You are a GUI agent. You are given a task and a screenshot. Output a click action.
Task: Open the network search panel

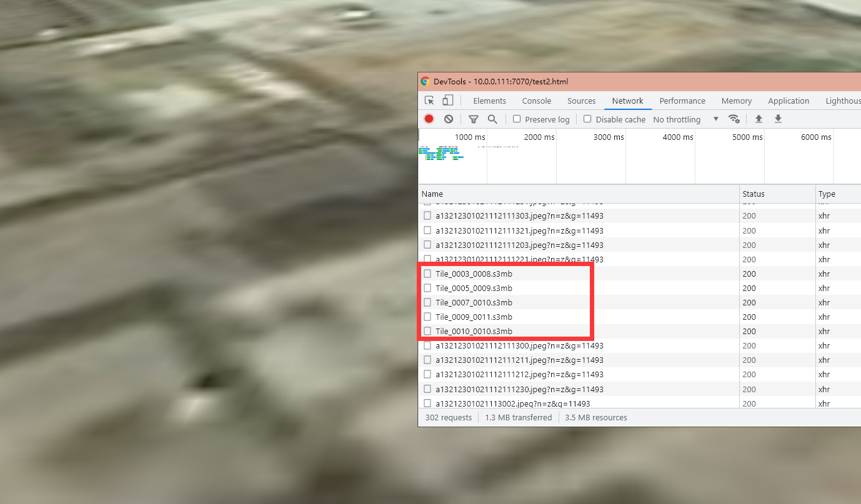[x=493, y=119]
